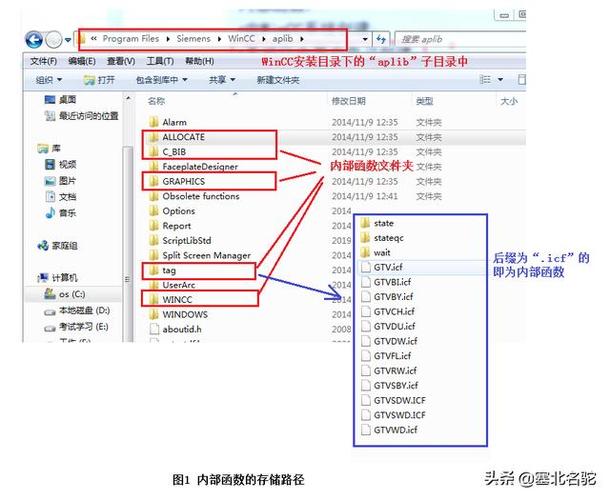Open the 编辑(E) menu

(82, 61)
